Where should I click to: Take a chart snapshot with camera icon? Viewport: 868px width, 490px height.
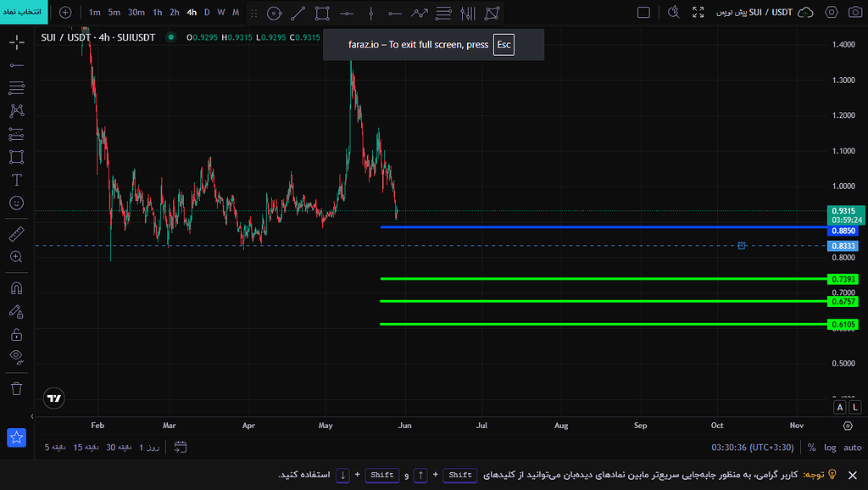tap(854, 12)
